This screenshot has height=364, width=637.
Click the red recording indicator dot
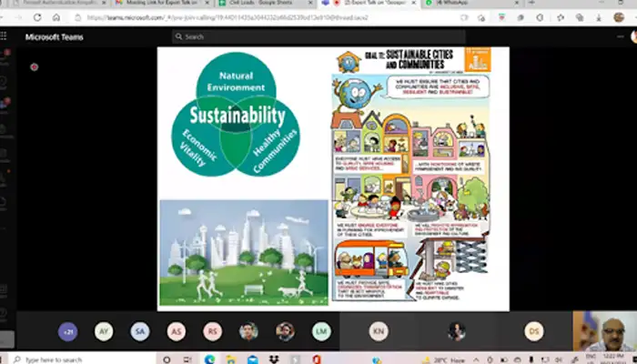(x=34, y=66)
